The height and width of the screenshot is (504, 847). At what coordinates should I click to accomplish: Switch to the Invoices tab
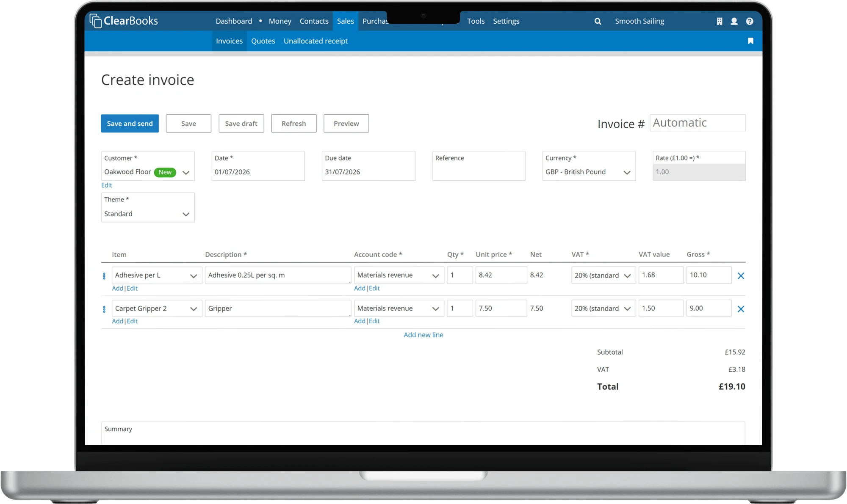click(229, 41)
